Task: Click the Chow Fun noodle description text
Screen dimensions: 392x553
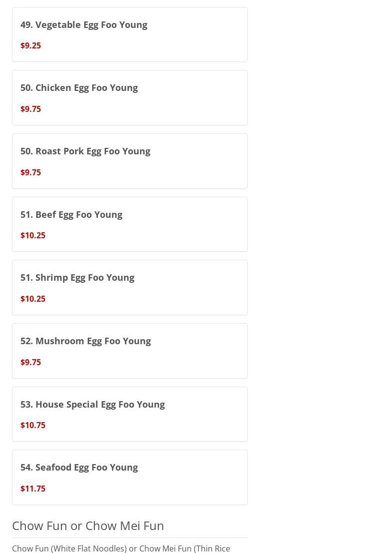Action: (x=121, y=548)
